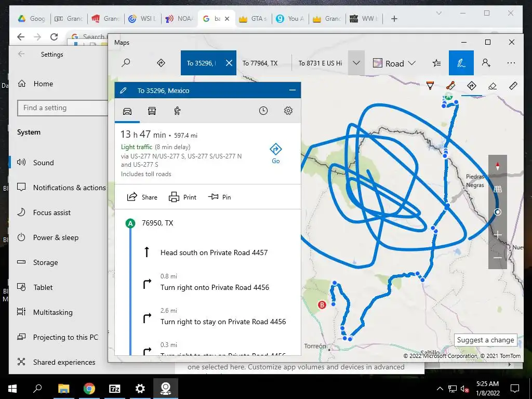Share the route
The width and height of the screenshot is (532, 399).
tap(142, 197)
